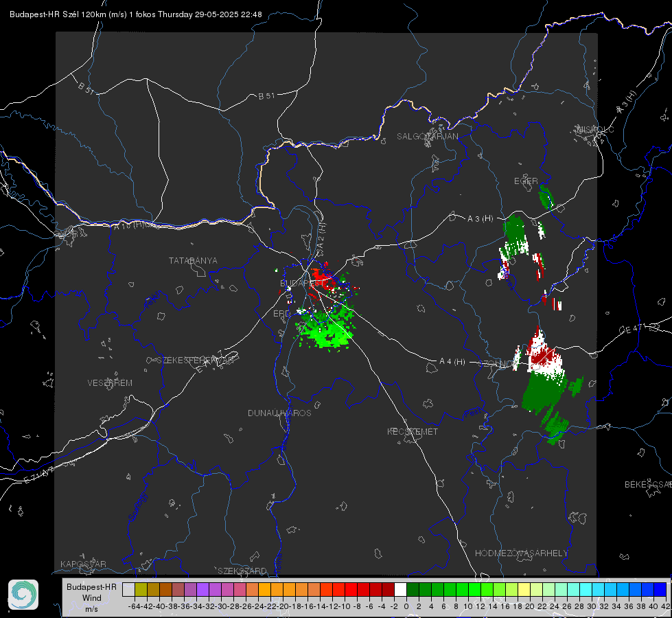Click the weather service swirl logo
This screenshot has height=618, width=672.
point(23,595)
